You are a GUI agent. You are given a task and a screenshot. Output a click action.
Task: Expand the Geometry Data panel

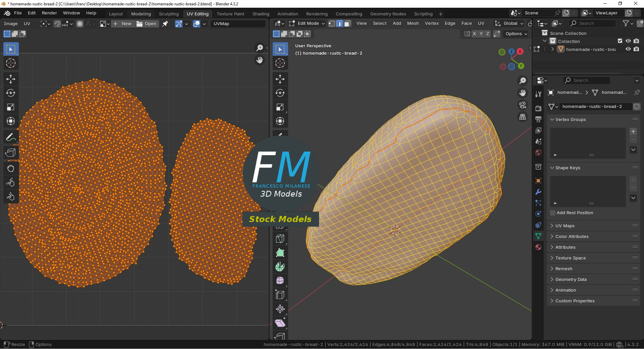point(593,279)
